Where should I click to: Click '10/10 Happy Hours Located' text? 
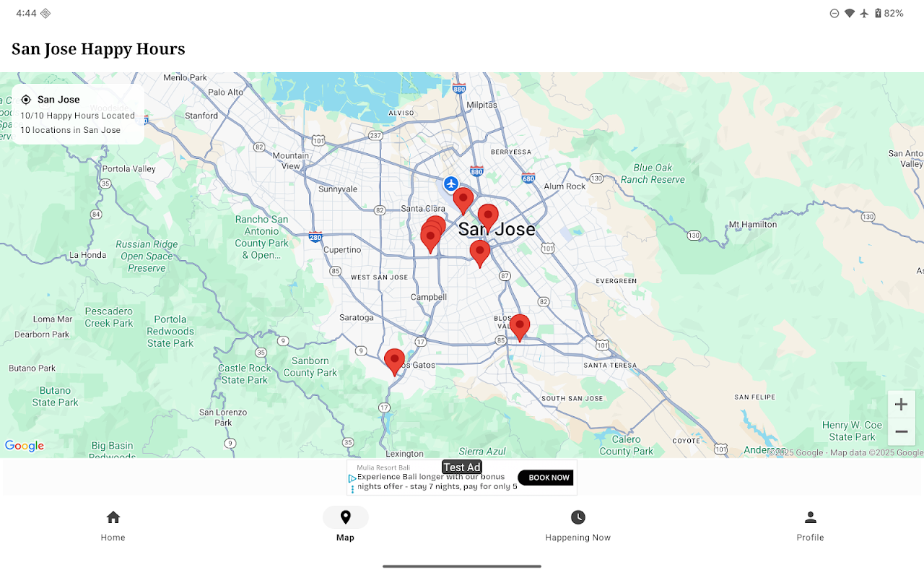[77, 116]
